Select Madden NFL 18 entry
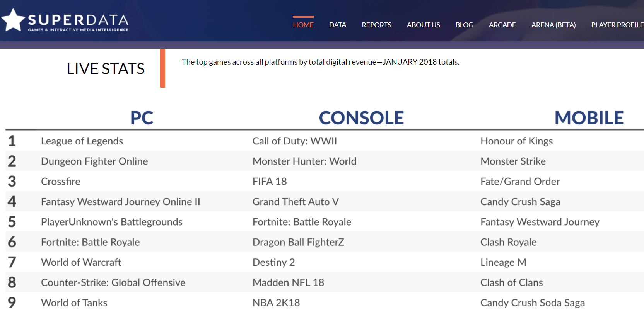The width and height of the screenshot is (644, 311). click(x=288, y=282)
